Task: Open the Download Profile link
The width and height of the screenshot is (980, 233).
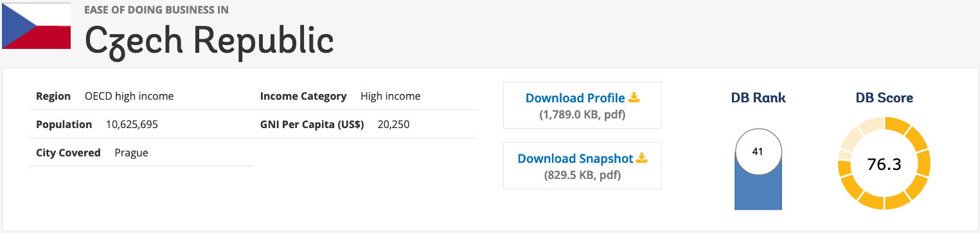Action: [x=575, y=98]
